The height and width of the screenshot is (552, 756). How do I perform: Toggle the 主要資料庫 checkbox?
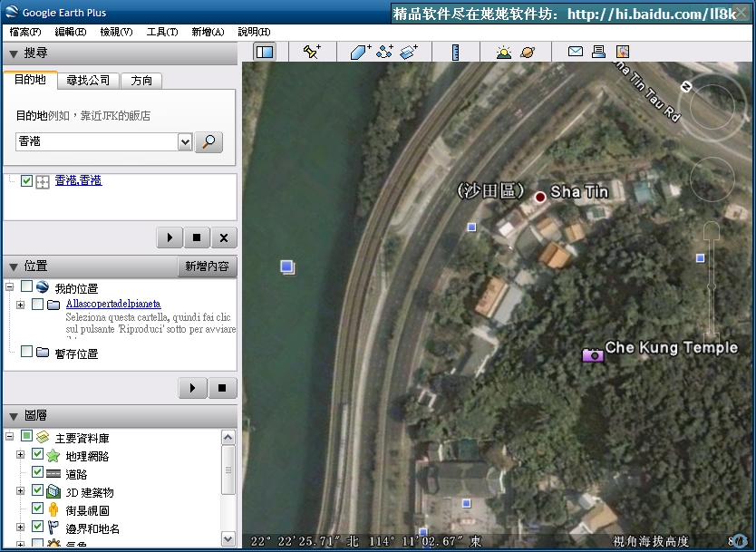pos(26,436)
